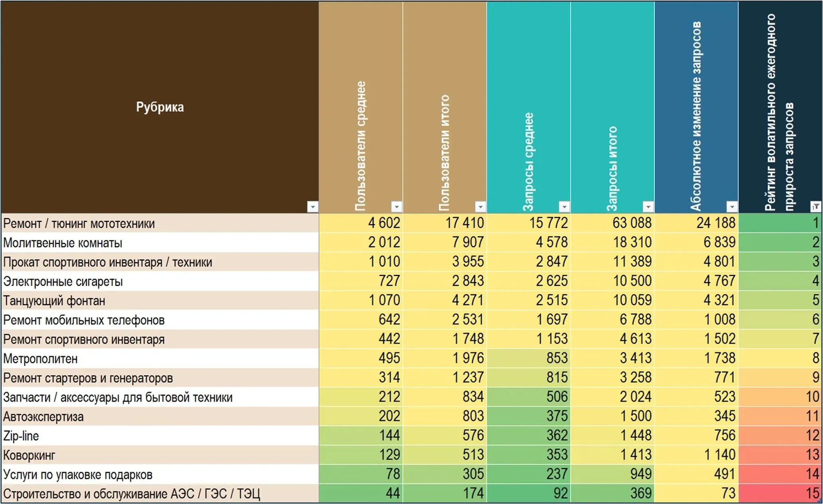Click the Коворкинг row label
The image size is (823, 504).
click(160, 455)
